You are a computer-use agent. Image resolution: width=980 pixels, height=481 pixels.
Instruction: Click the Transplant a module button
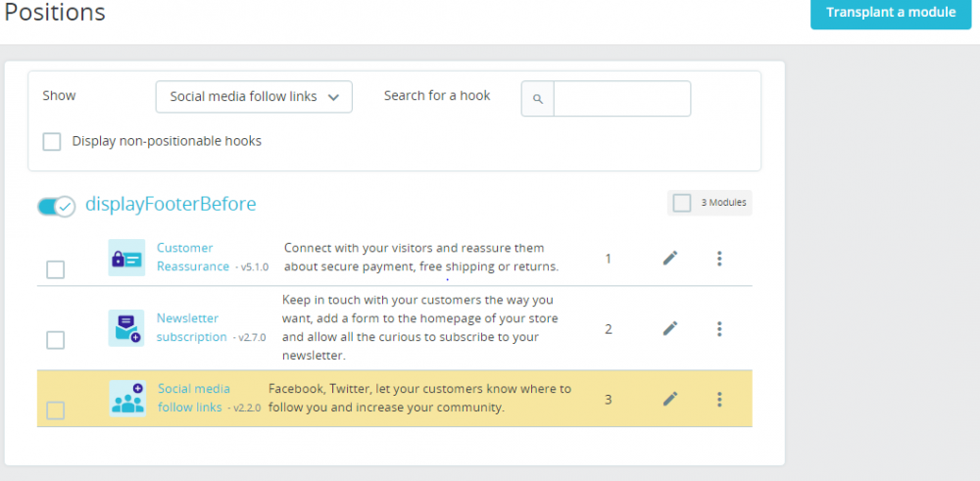tap(890, 13)
